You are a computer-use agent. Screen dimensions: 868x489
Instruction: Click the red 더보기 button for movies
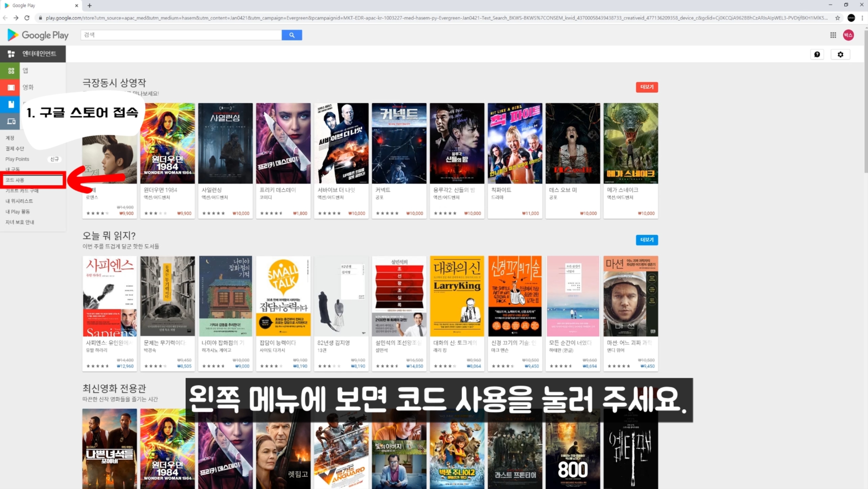tap(647, 87)
